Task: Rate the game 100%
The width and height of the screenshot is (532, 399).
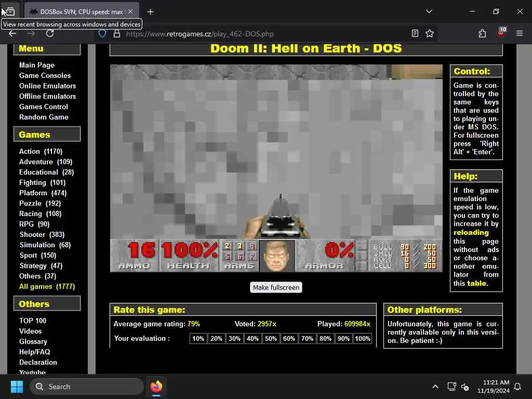Action: tap(362, 338)
